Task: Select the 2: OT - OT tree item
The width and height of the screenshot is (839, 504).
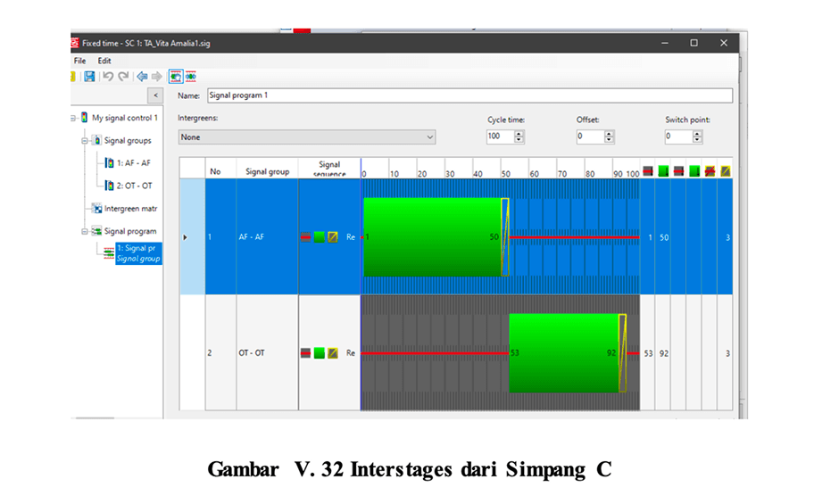Action: click(133, 186)
